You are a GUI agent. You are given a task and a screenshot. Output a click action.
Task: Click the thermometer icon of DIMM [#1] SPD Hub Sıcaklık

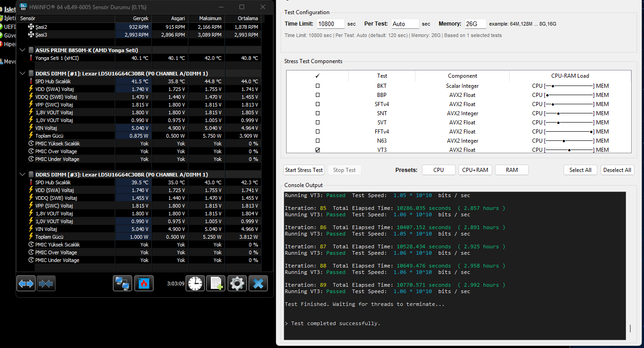(x=31, y=81)
